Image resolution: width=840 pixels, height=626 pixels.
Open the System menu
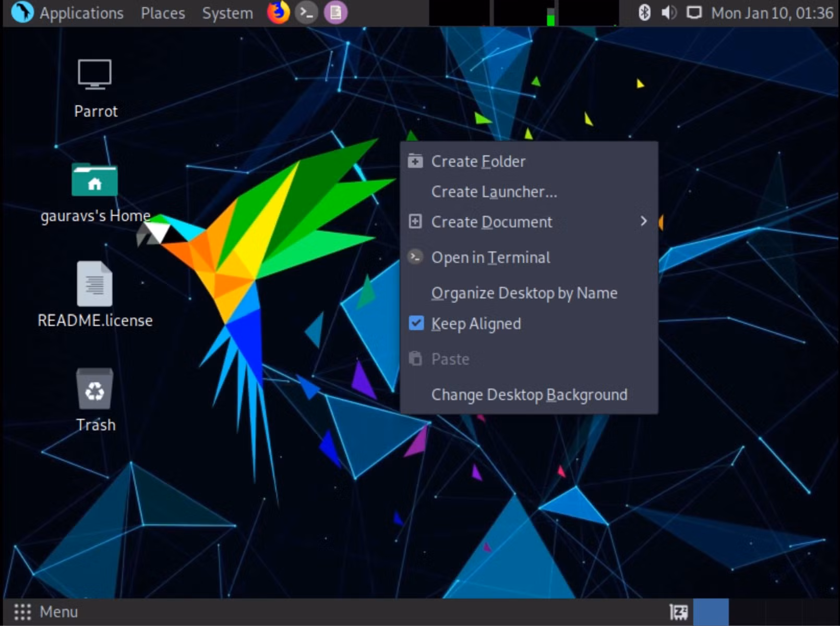[227, 13]
